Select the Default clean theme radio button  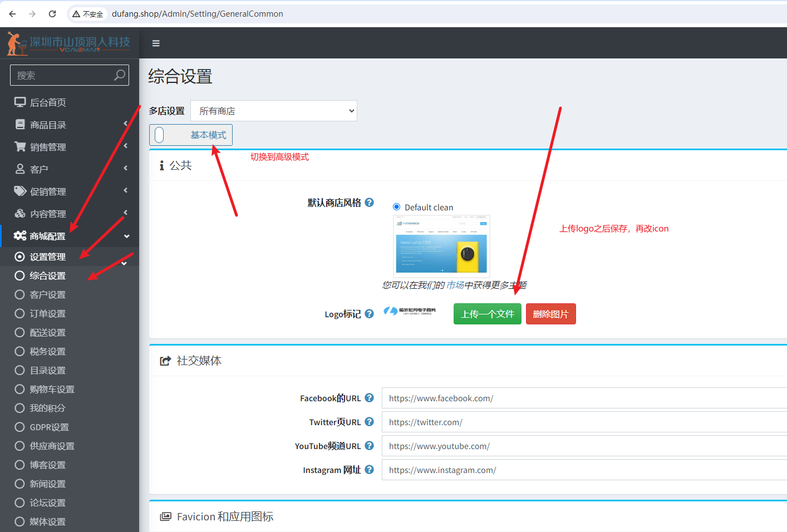click(397, 207)
